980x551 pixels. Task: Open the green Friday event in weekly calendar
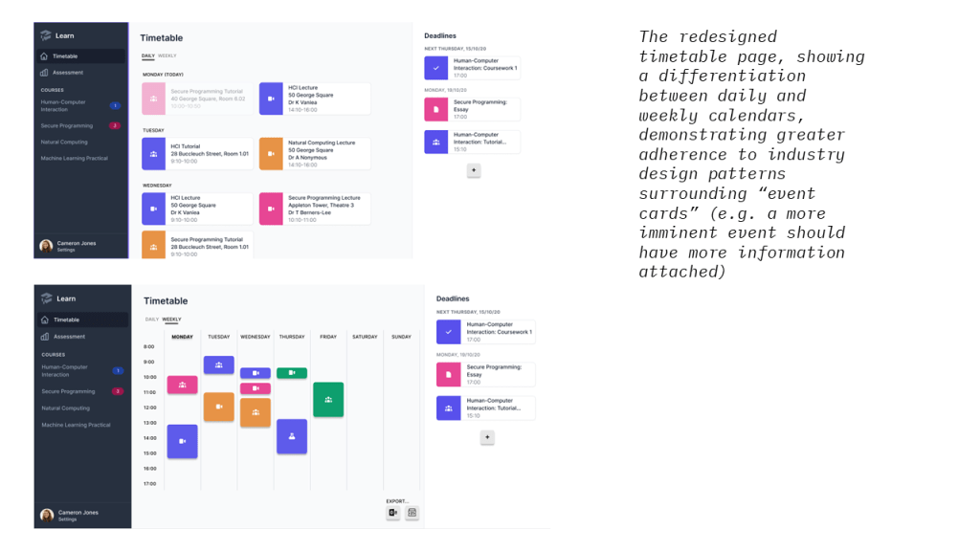pyautogui.click(x=328, y=400)
